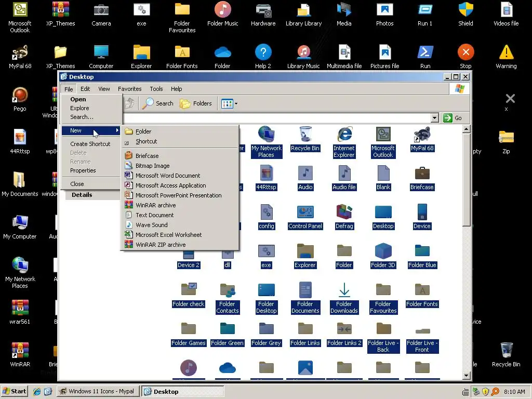Image resolution: width=532 pixels, height=399 pixels.
Task: Select the Folder Contacts icon
Action: (x=228, y=298)
